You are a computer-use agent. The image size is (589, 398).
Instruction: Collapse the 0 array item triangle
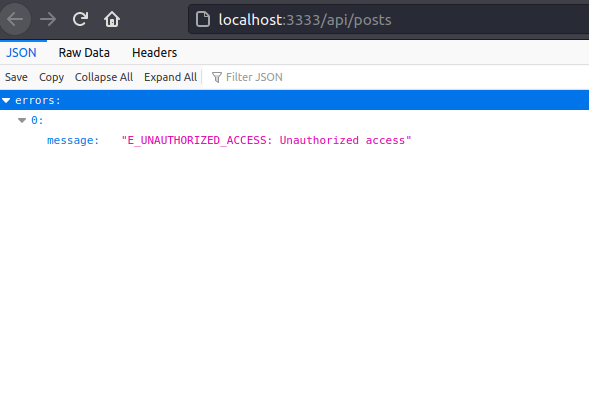point(22,121)
